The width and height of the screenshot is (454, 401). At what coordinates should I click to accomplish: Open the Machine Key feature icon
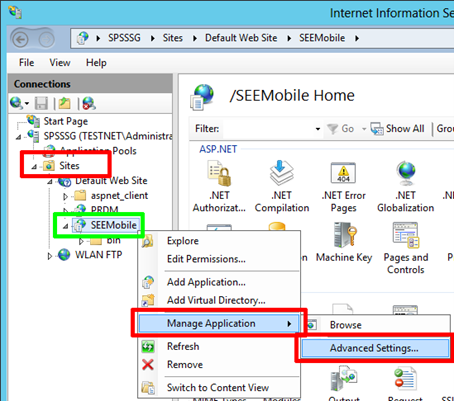[x=344, y=235]
